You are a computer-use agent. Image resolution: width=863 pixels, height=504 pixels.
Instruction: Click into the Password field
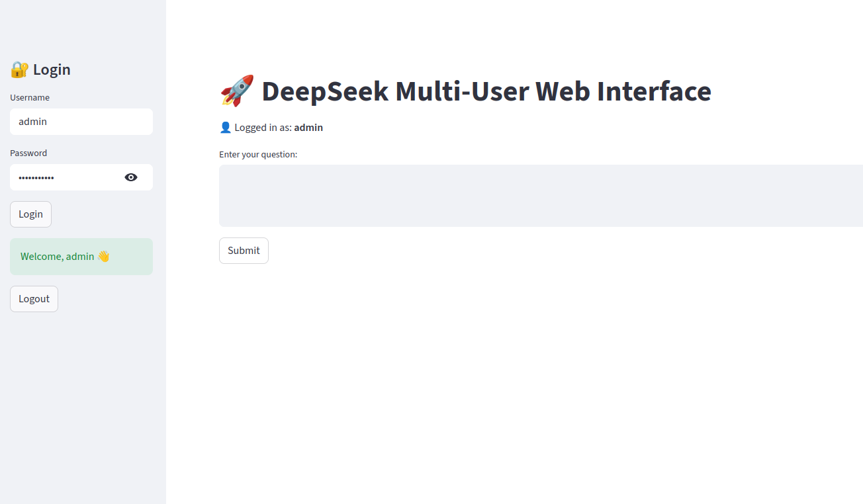coord(66,177)
